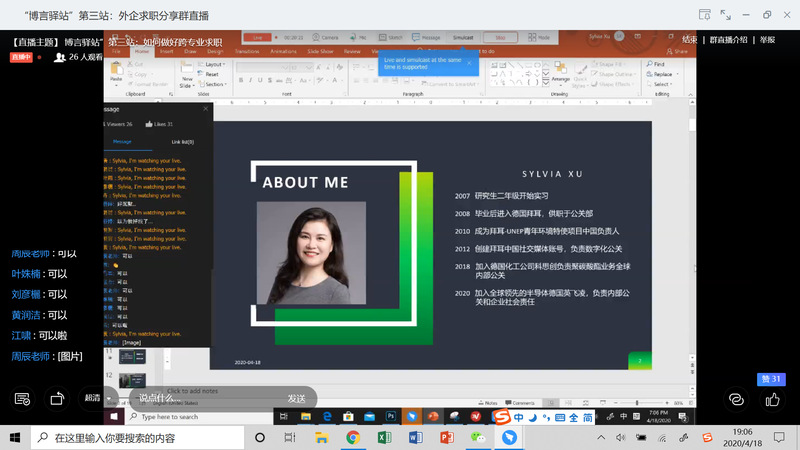Open the Quick Styles gallery

click(x=580, y=76)
